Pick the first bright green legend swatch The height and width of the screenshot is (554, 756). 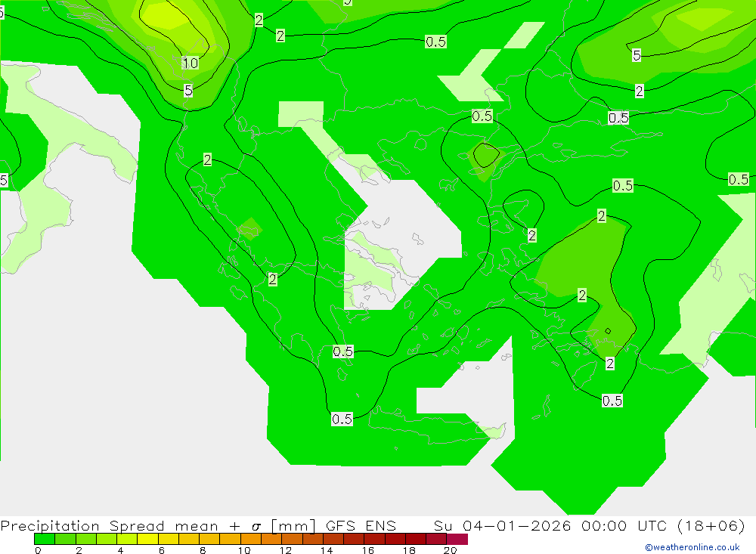45,539
